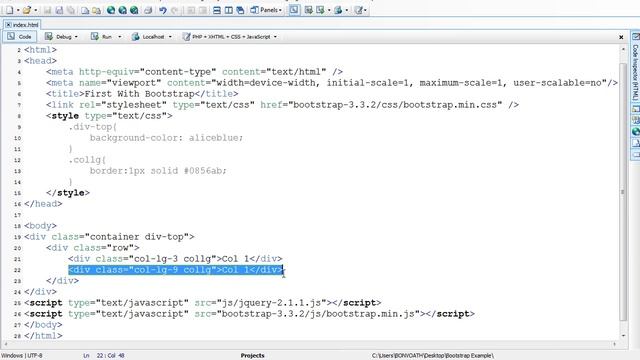Click the col-lg-3 div on line 21
The width and height of the screenshot is (640, 360).
[176, 259]
